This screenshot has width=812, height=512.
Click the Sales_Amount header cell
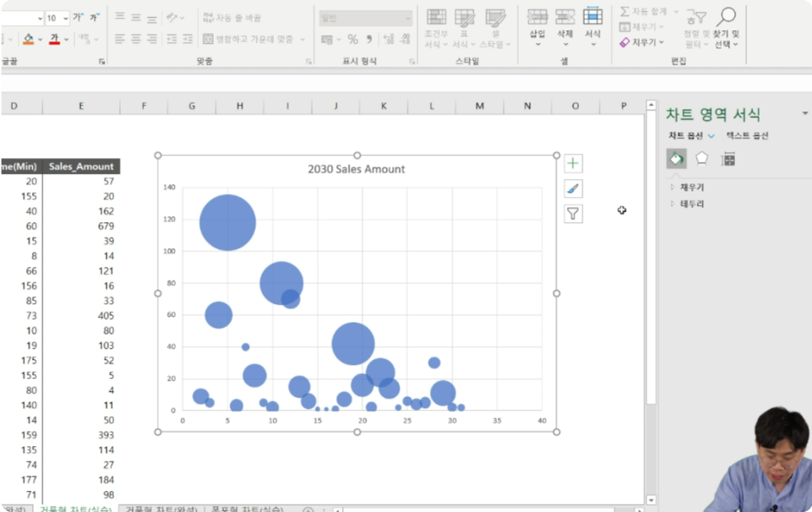81,166
